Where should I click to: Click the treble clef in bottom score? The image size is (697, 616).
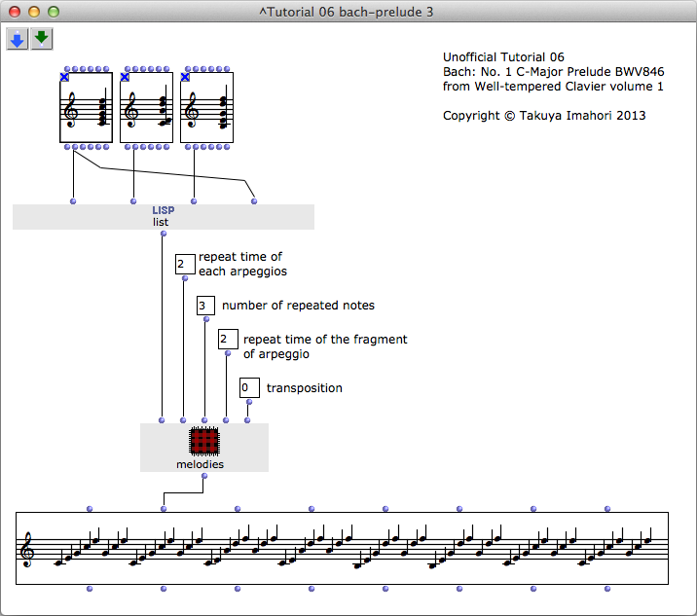pos(27,551)
